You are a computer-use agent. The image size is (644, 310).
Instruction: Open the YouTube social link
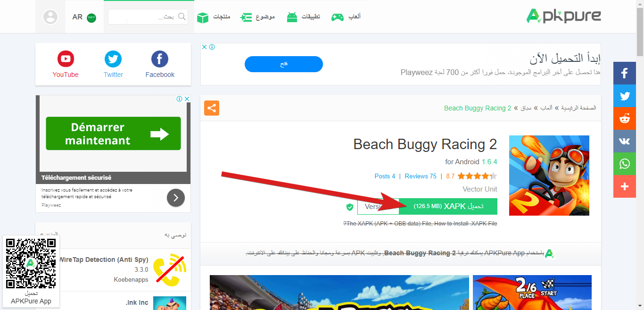(x=66, y=65)
